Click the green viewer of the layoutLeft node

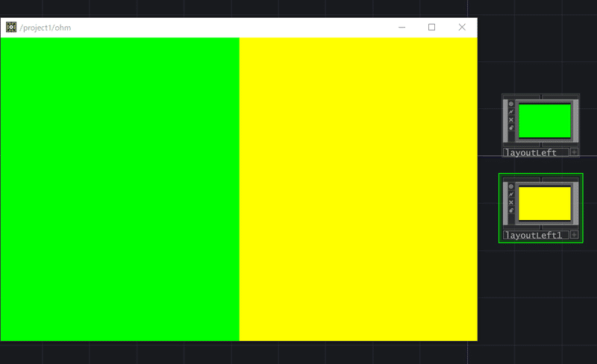pyautogui.click(x=545, y=121)
